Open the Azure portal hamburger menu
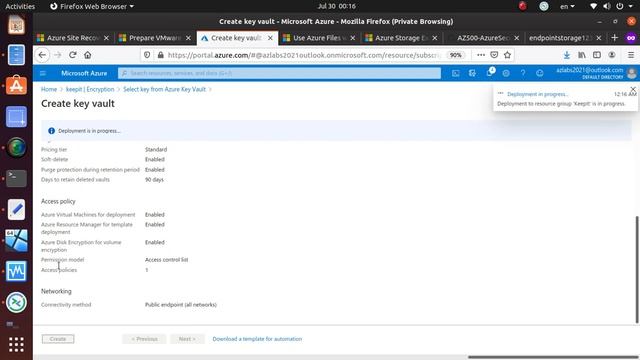The height and width of the screenshot is (360, 640). point(43,73)
